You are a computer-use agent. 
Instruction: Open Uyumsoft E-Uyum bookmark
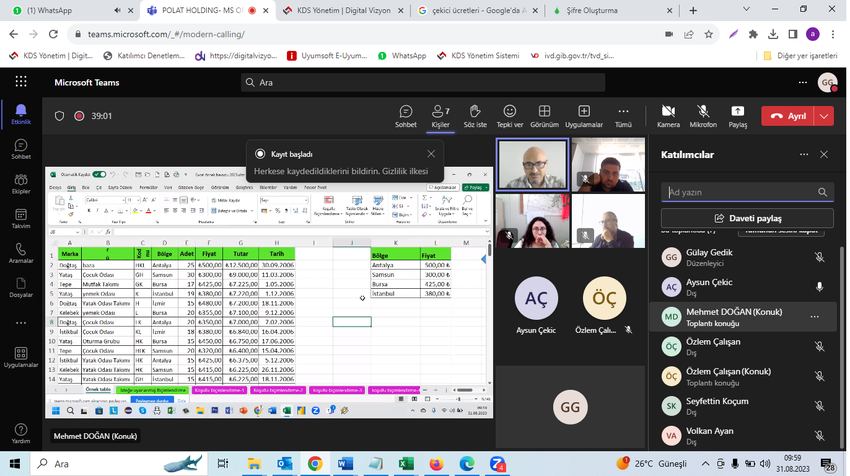click(327, 56)
